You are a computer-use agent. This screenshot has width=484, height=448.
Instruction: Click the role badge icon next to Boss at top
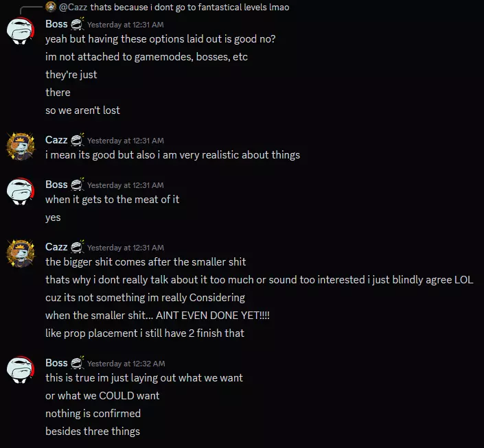point(77,24)
